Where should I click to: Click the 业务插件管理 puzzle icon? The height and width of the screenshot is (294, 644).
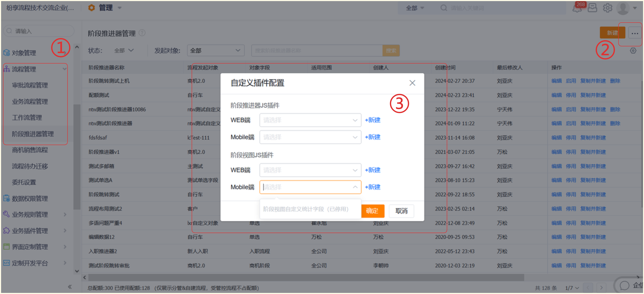[x=7, y=230]
